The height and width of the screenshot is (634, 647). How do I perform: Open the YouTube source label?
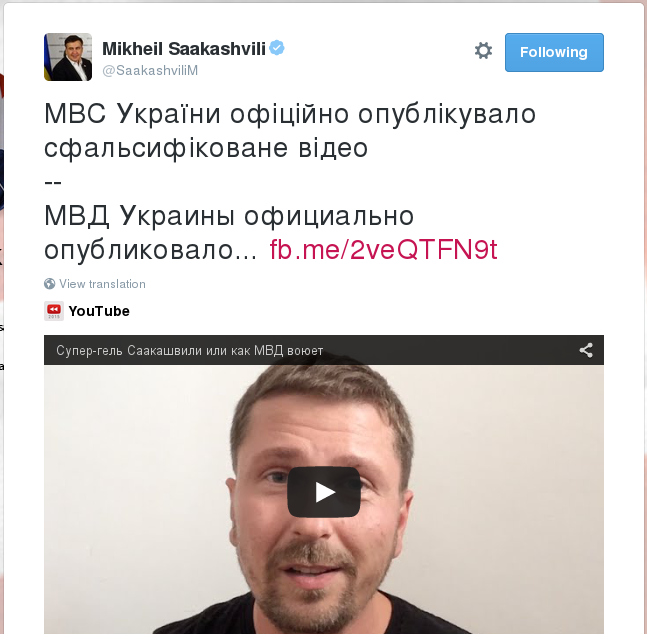(x=99, y=311)
